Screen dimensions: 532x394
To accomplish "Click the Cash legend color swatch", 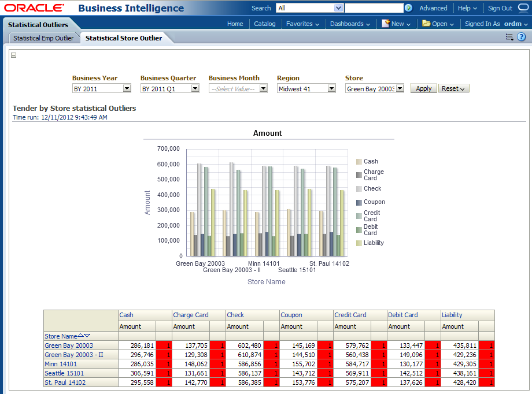I will coord(359,162).
